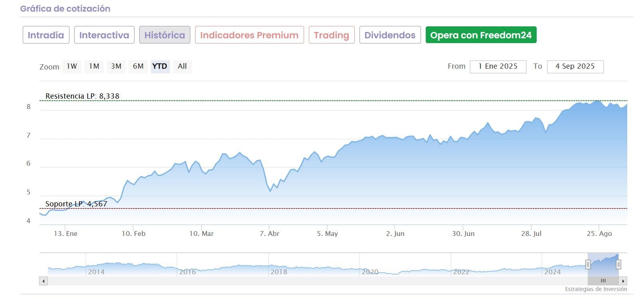
Task: Click the From date input field
Action: pos(498,67)
